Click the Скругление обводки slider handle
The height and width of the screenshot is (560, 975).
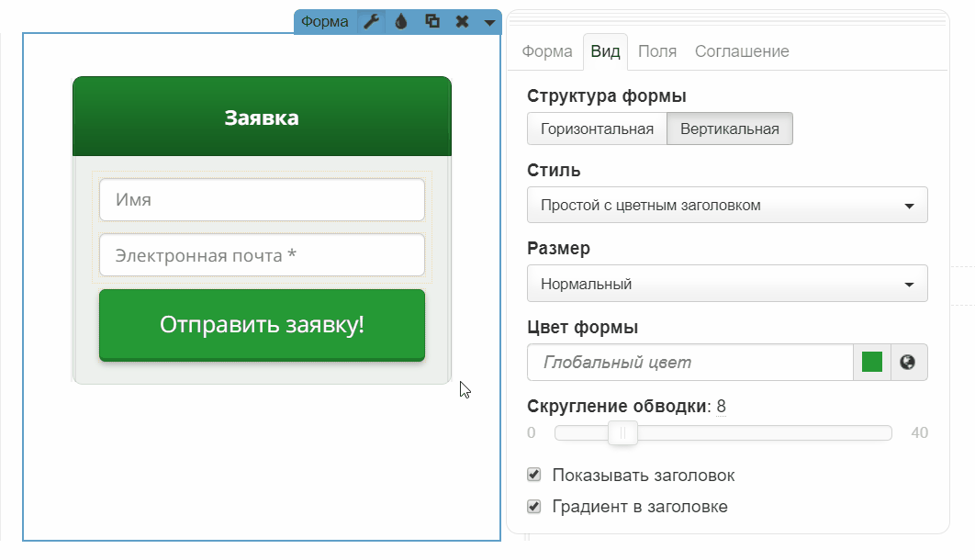pyautogui.click(x=623, y=432)
